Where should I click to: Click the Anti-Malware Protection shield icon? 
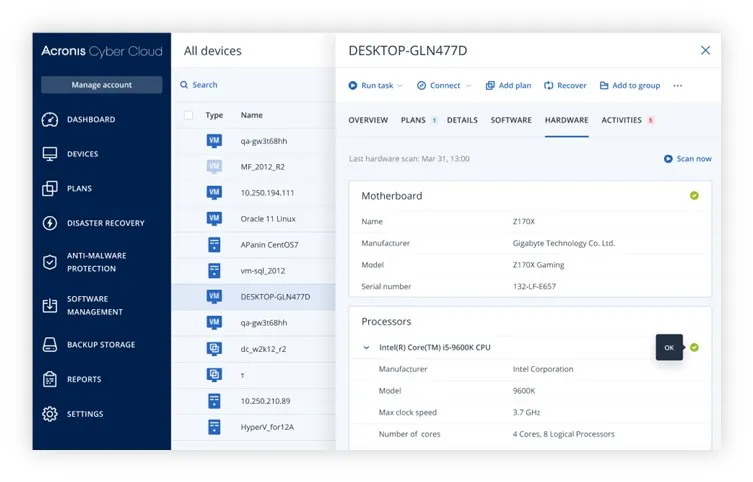[x=50, y=262]
